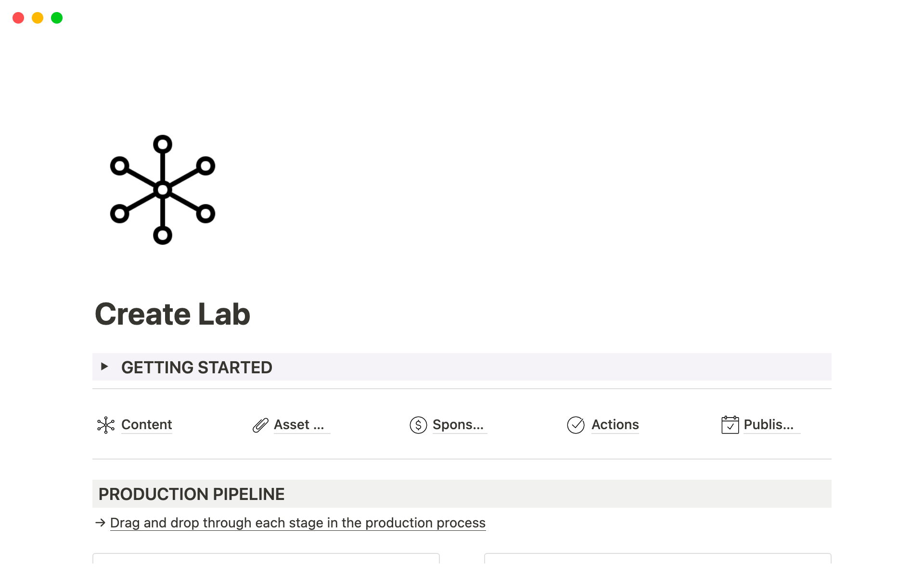Click the PRODUCTION PIPELINE heading

(192, 494)
